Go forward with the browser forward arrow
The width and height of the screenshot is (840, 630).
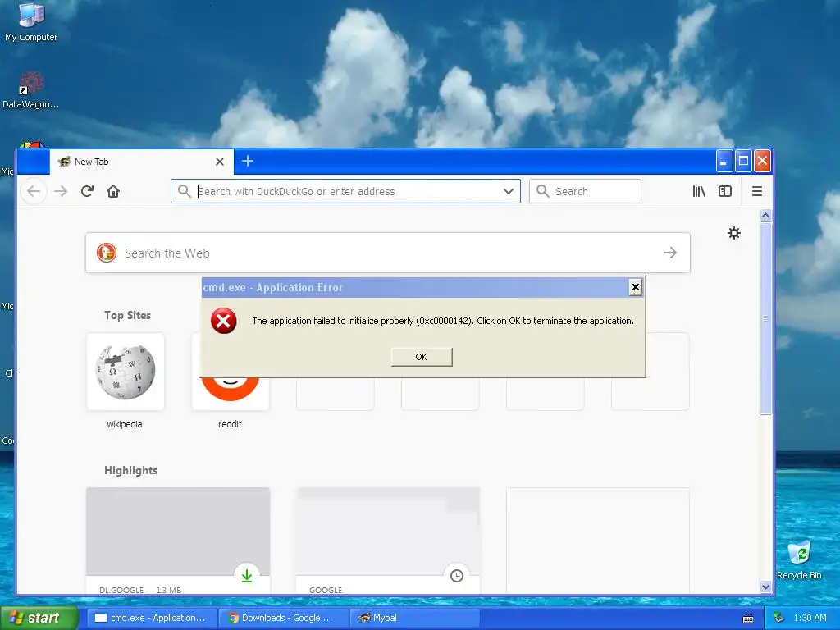tap(61, 191)
